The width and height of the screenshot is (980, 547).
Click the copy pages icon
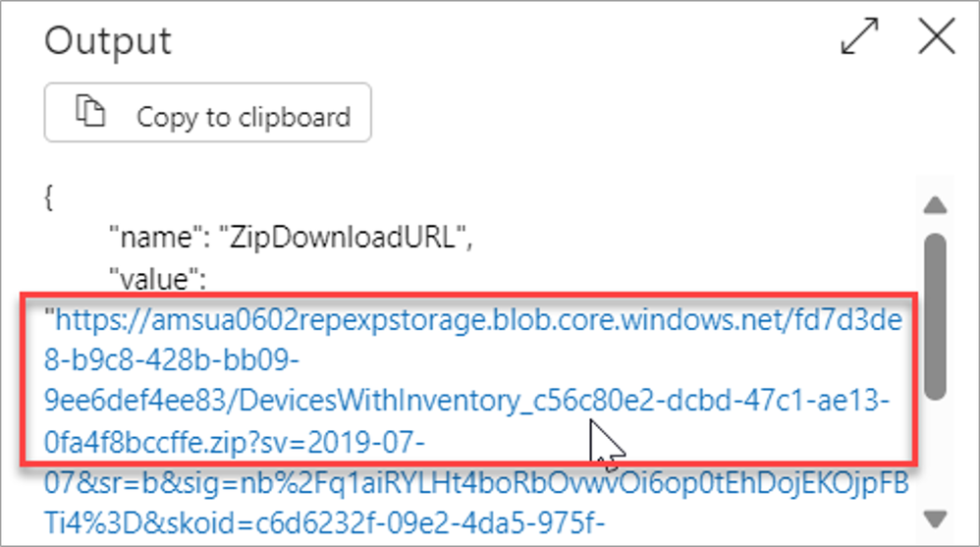pyautogui.click(x=90, y=111)
